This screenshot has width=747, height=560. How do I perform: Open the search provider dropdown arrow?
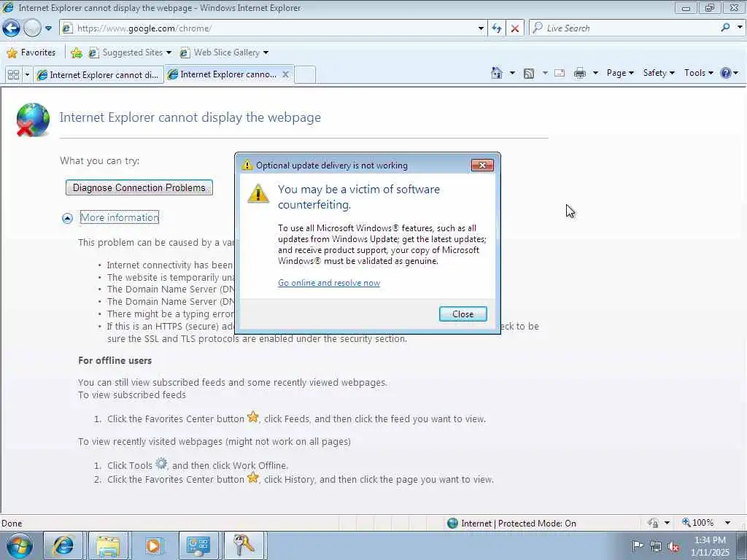pos(740,28)
